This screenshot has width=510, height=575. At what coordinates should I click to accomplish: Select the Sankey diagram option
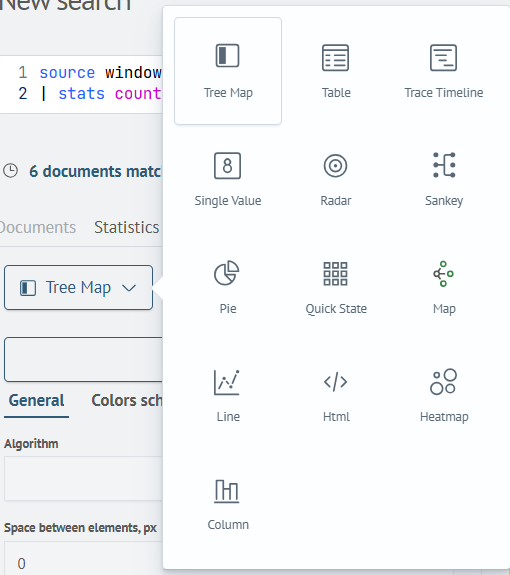444,179
